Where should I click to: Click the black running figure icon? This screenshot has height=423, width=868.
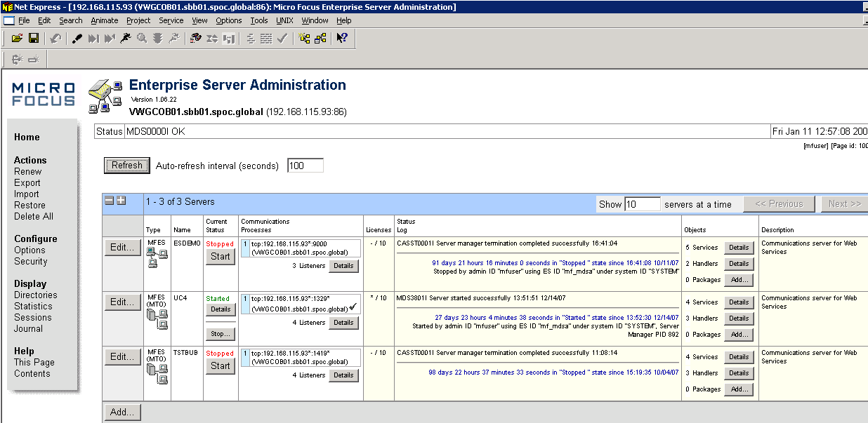tap(126, 38)
